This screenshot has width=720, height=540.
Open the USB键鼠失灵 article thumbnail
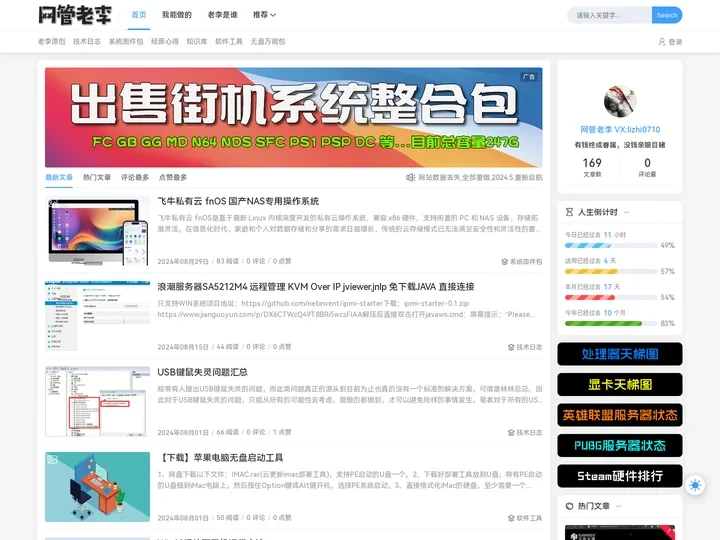(97, 402)
